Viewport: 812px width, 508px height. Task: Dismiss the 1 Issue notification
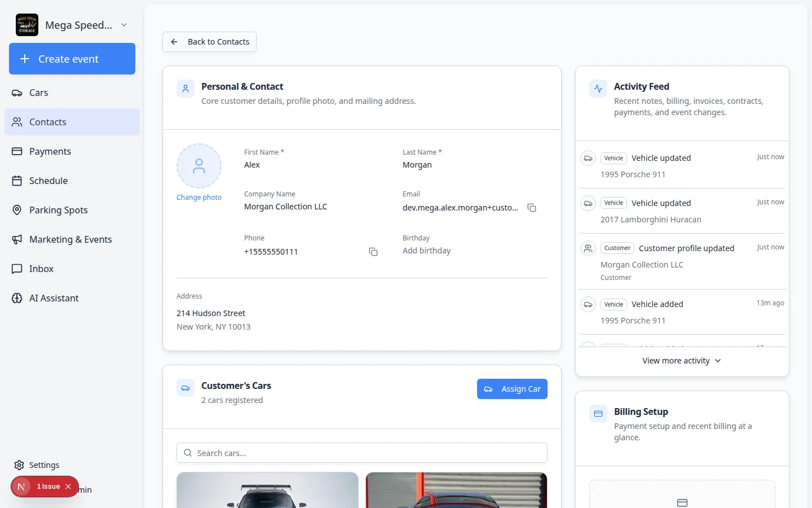[68, 487]
